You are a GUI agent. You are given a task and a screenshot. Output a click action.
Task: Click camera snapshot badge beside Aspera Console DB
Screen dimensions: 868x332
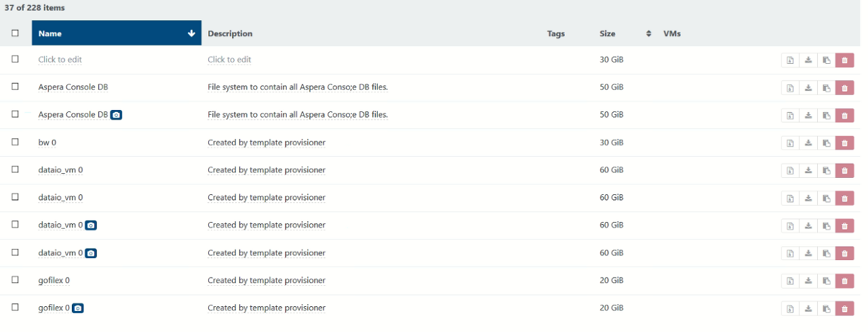pos(117,115)
